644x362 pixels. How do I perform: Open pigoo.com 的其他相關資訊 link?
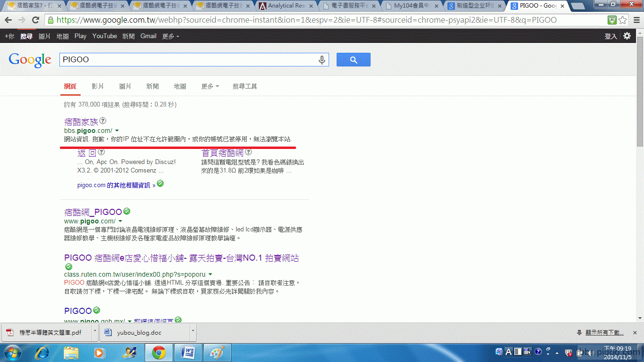click(x=116, y=185)
